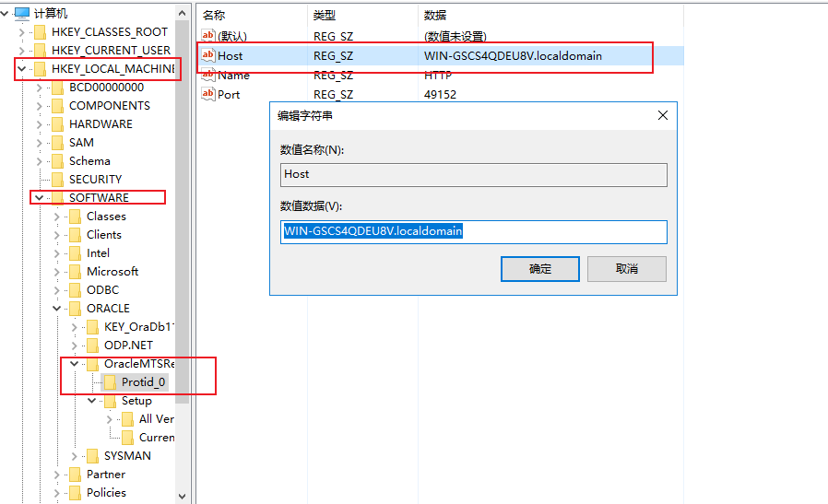
Task: Click the Protid_0 folder icon
Action: (x=111, y=382)
